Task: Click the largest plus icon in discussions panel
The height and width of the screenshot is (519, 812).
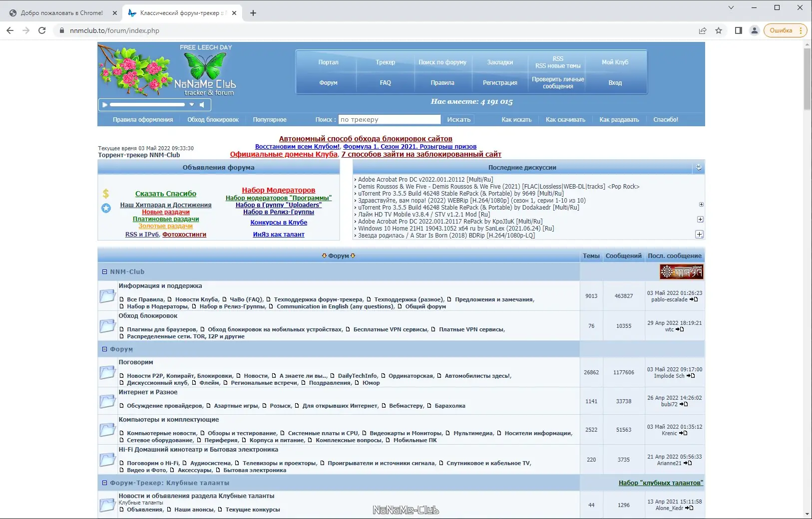Action: tap(699, 234)
